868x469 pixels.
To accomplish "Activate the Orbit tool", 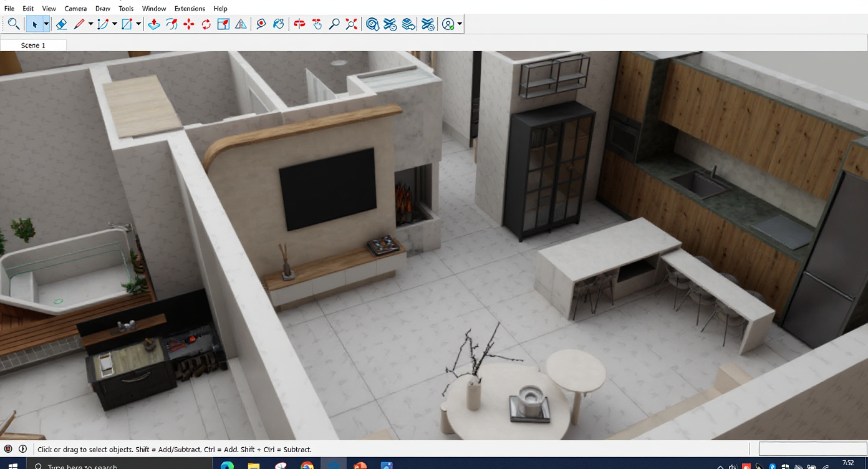I will point(299,24).
